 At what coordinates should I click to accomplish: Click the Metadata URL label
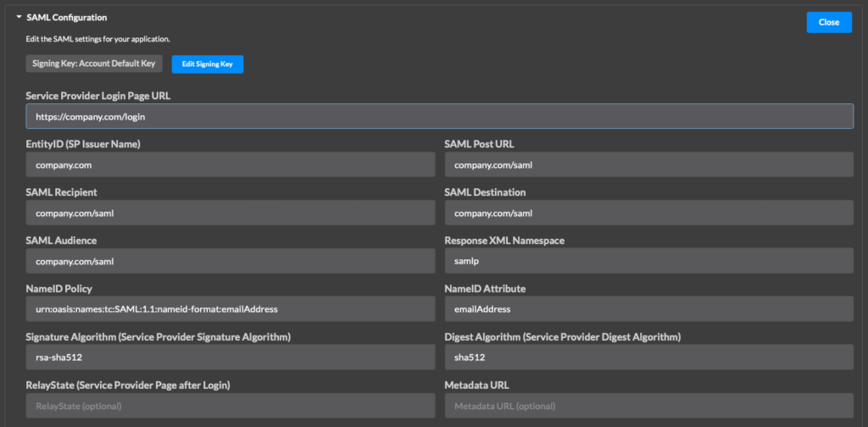[x=476, y=385]
